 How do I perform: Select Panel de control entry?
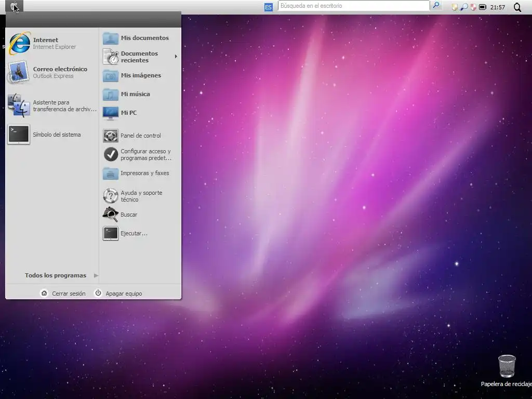tap(140, 136)
